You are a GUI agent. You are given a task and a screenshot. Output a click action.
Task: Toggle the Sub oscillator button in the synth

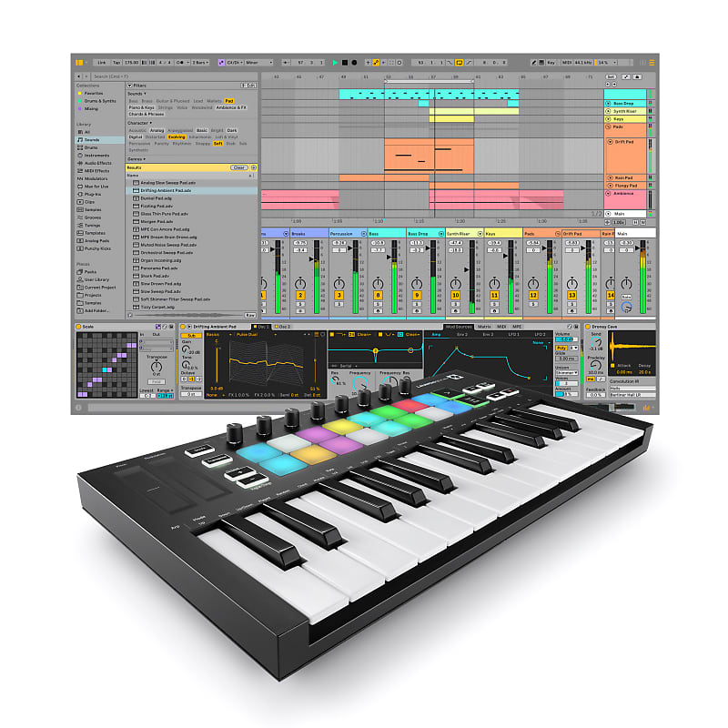tap(190, 336)
